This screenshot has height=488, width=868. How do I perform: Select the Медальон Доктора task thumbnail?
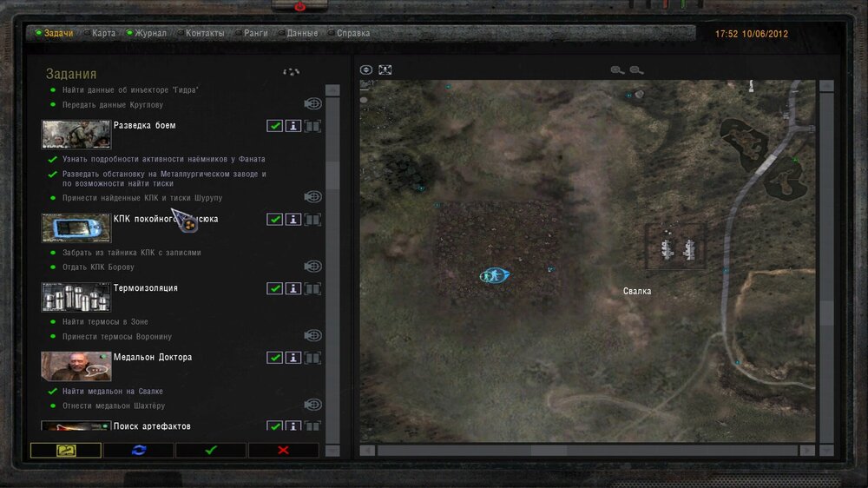pos(76,366)
